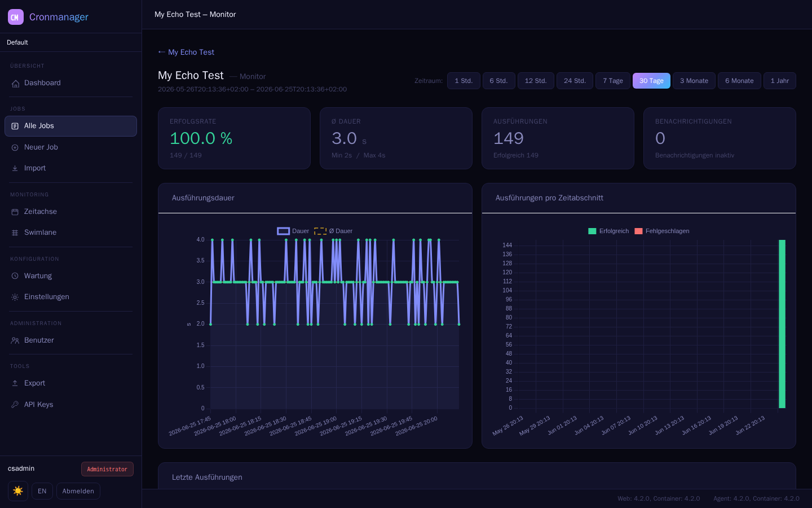The width and height of the screenshot is (812, 508).
Task: Click the Benachrichtigungen inaktiv text
Action: click(695, 155)
